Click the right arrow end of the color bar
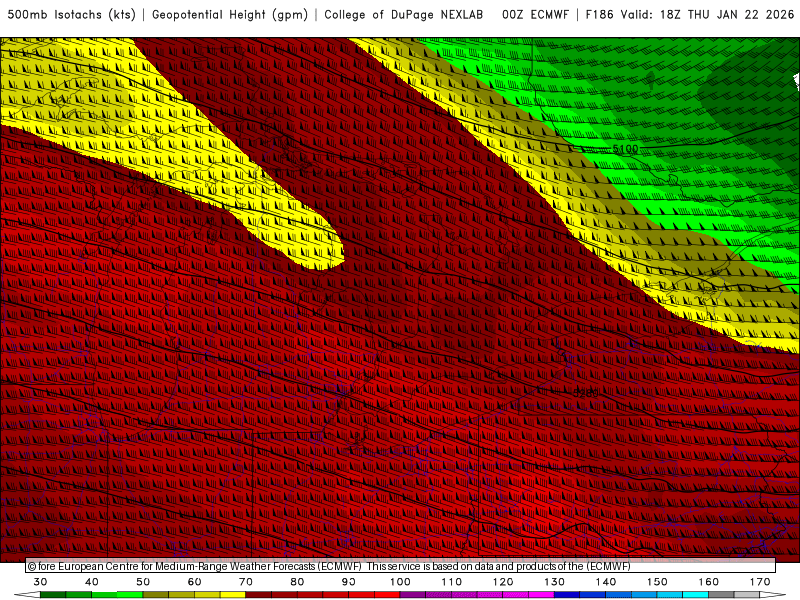The height and width of the screenshot is (600, 800). pos(772,594)
